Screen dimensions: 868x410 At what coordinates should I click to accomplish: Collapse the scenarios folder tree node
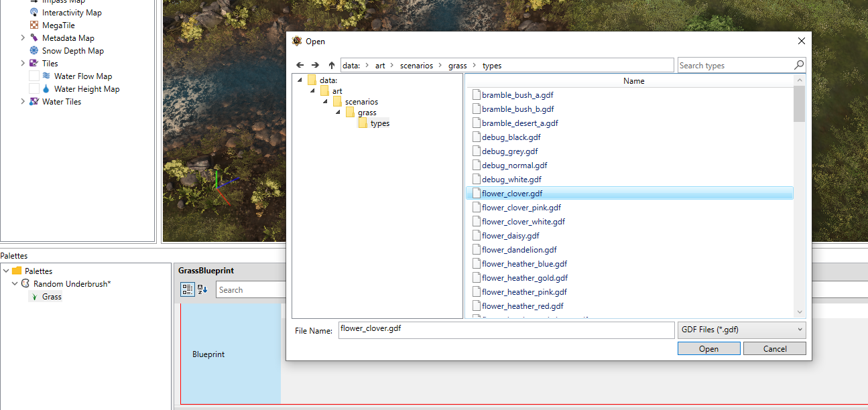(326, 102)
